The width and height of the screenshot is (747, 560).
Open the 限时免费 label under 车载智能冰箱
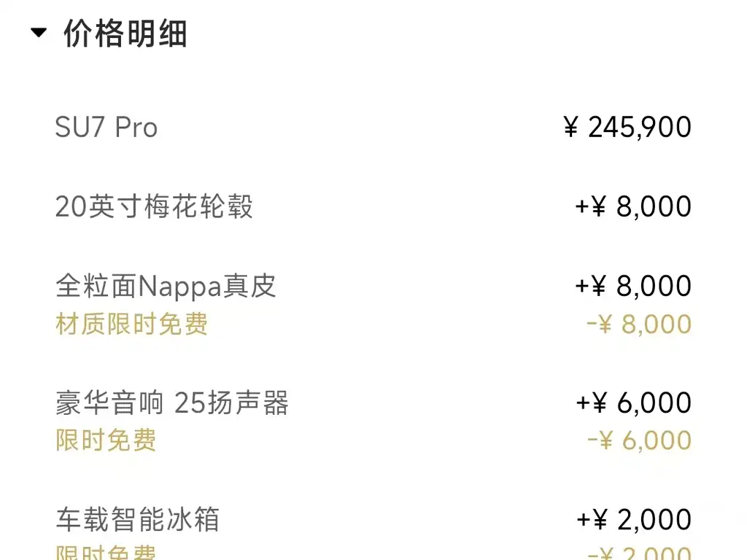pyautogui.click(x=106, y=553)
